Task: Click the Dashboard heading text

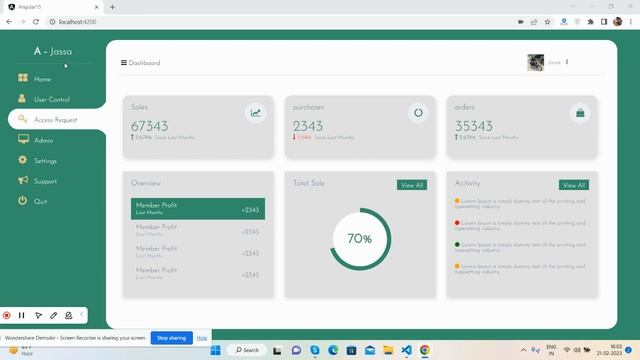Action: pyautogui.click(x=144, y=63)
